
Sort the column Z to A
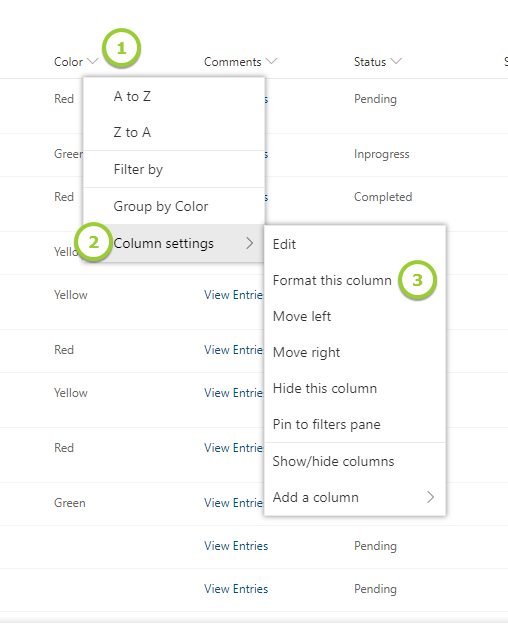(174, 132)
